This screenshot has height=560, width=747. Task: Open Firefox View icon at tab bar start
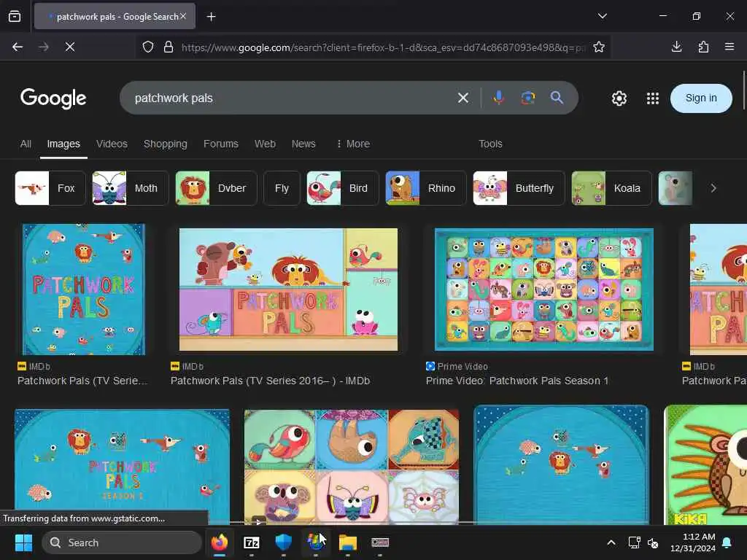(x=15, y=17)
